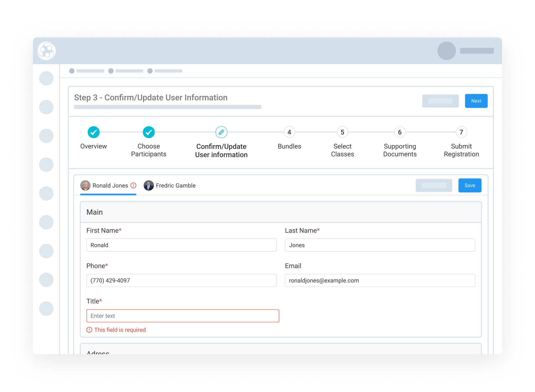This screenshot has width=535, height=392.
Task: Click Ronald Jones' avatar photo
Action: 85,186
